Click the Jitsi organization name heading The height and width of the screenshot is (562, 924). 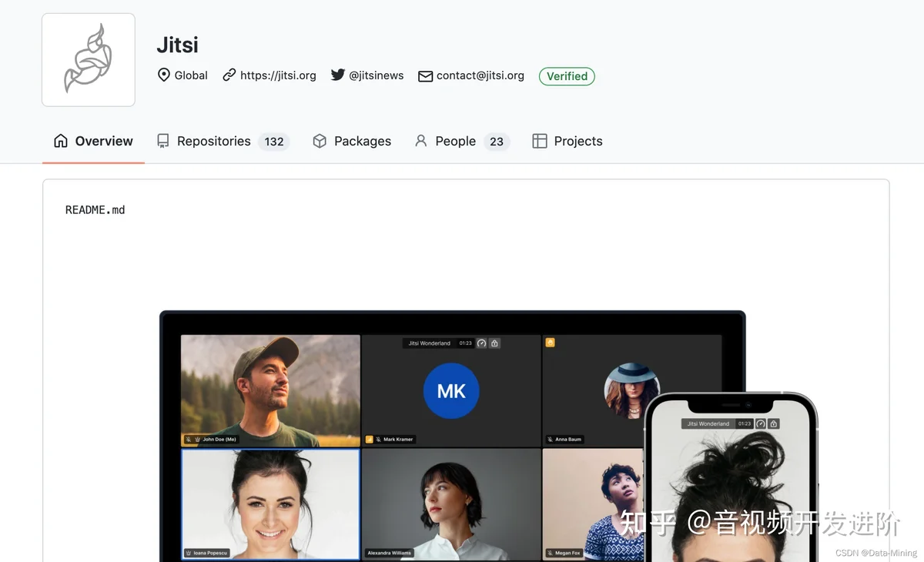[x=177, y=45]
